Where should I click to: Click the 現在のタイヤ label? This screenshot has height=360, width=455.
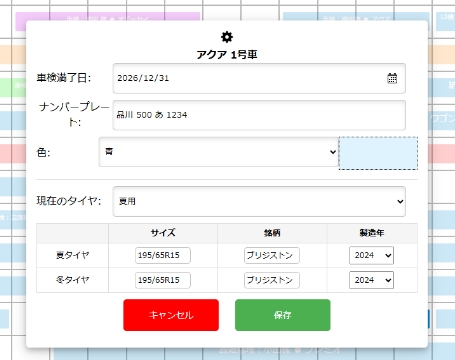coord(69,201)
